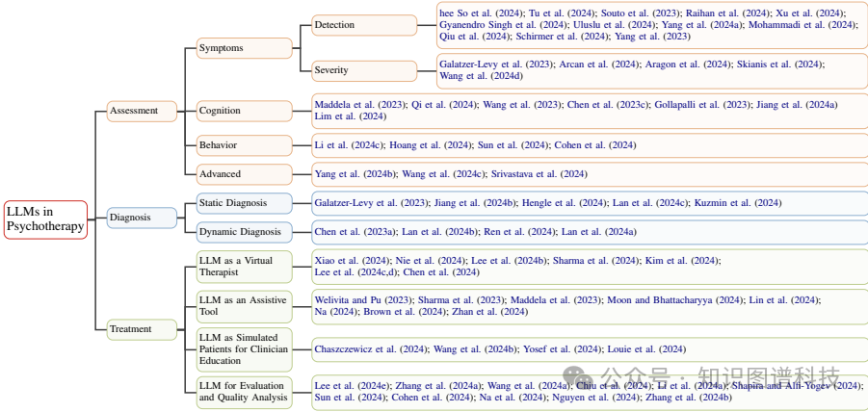Follow Gyanendro Singh et al. (2024) reference
Screen dimensions: 868x412
504,25
